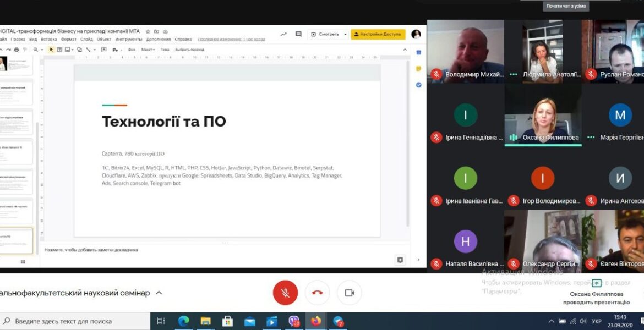Collapse the menus with the toolbar chevron

point(405,50)
